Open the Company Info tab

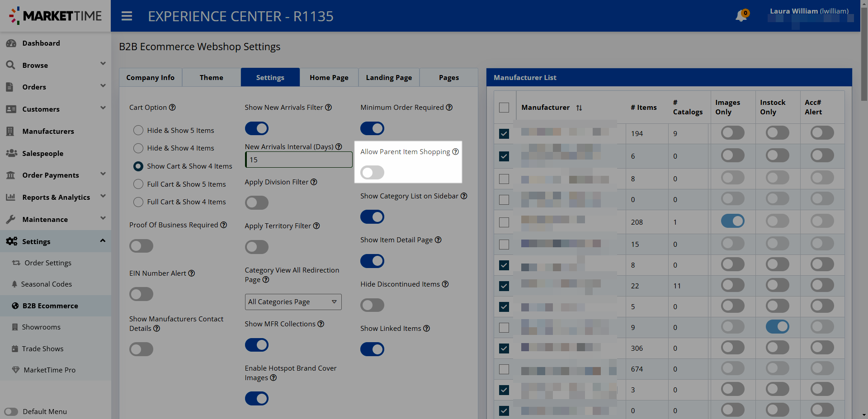[150, 78]
